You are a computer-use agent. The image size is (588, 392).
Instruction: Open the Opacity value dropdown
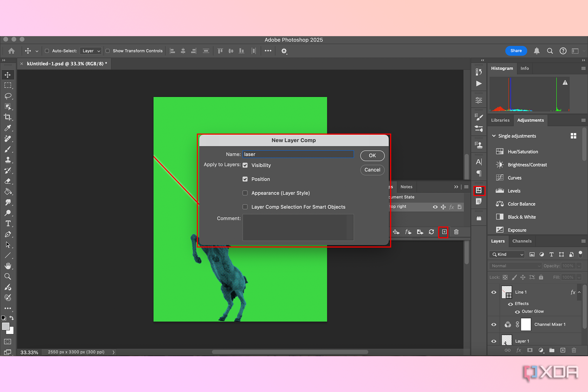tap(579, 266)
